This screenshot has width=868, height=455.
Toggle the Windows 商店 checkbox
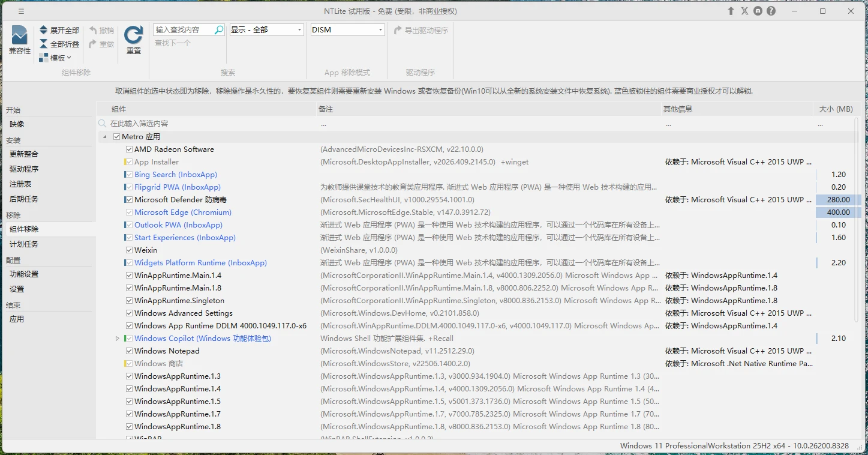128,364
